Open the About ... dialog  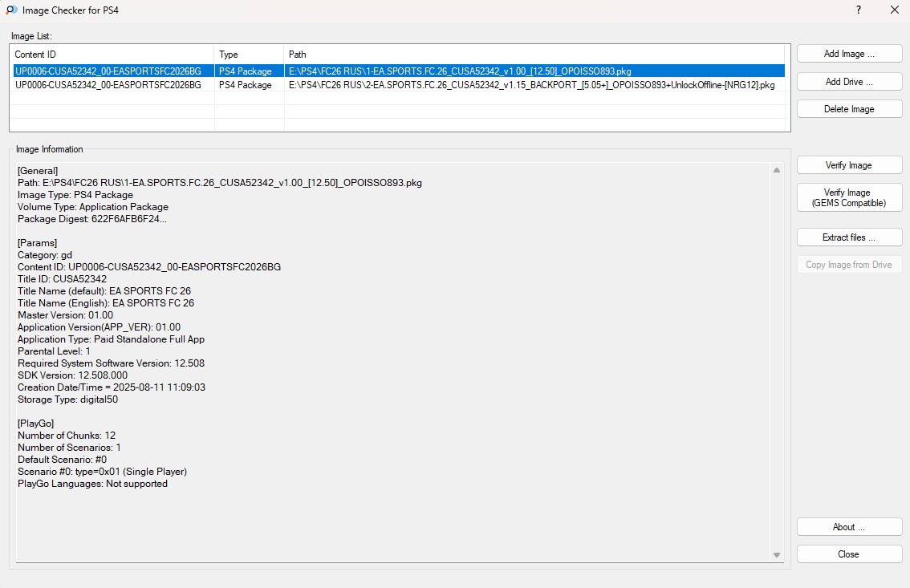[x=849, y=527]
